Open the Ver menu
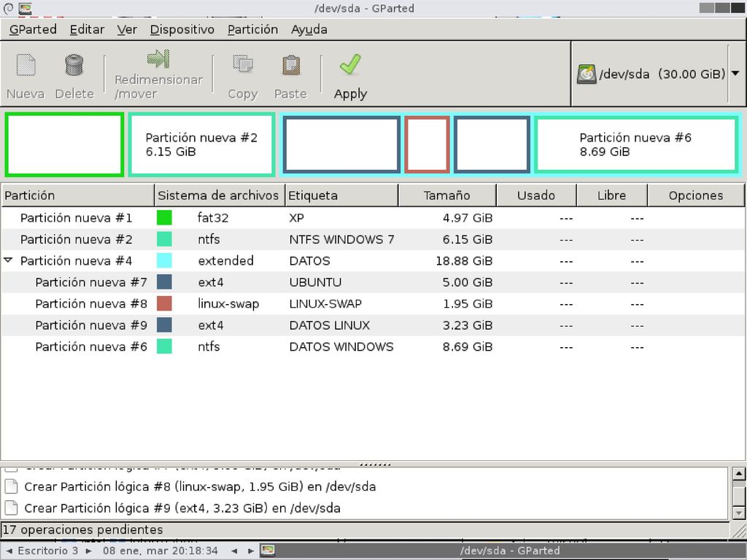This screenshot has height=560, width=747. point(127,29)
